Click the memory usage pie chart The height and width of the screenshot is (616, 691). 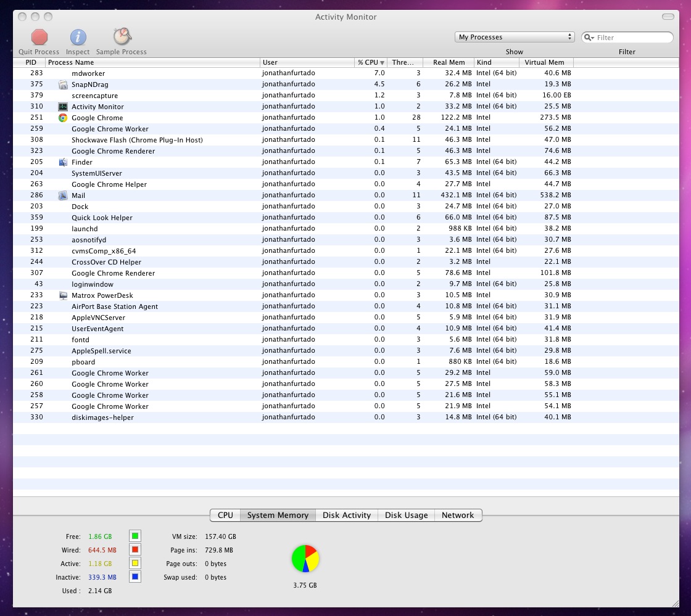(305, 559)
